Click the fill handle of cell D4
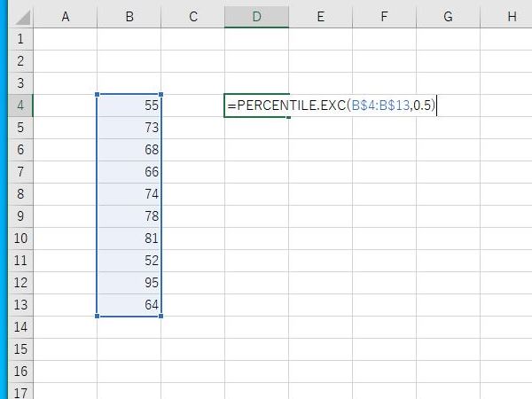This screenshot has width=532, height=399. coord(288,117)
